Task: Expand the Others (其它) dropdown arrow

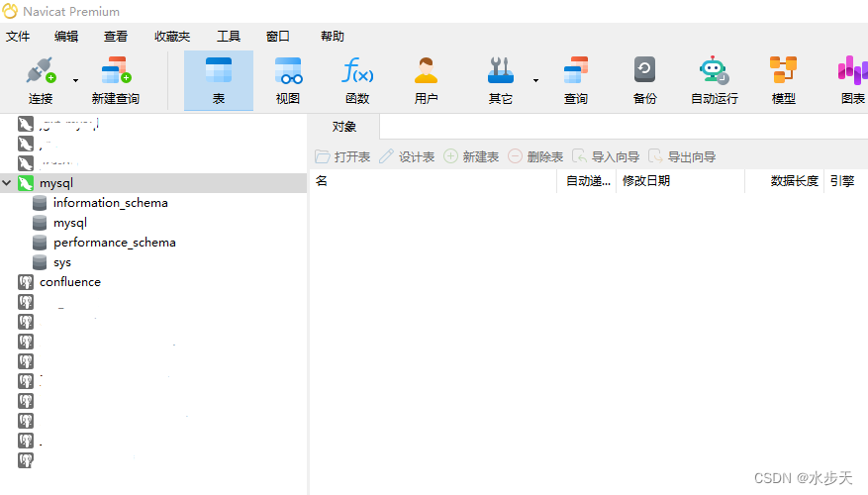Action: tap(535, 81)
